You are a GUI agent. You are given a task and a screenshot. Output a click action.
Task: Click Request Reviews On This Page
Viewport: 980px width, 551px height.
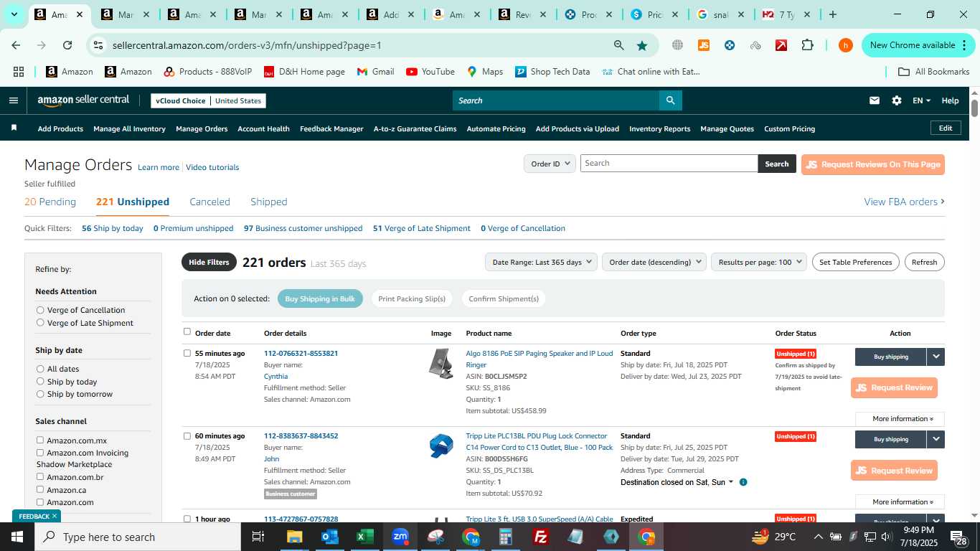[x=872, y=164]
